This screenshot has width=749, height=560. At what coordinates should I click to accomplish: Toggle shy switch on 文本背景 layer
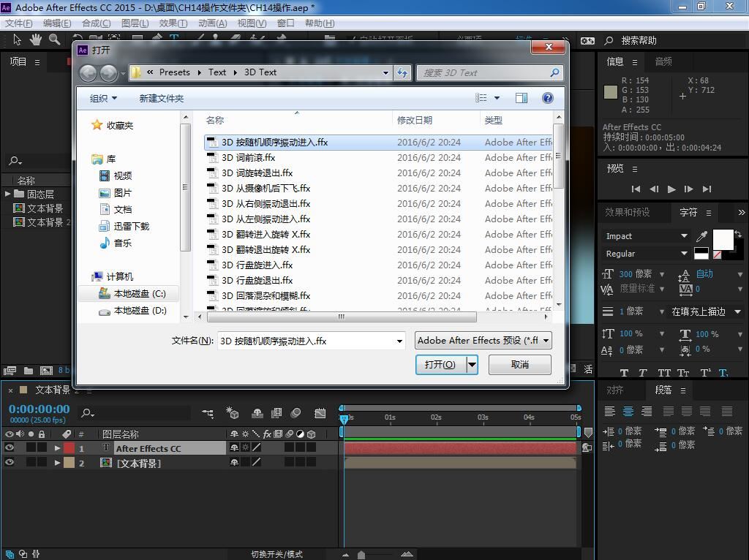coord(234,462)
